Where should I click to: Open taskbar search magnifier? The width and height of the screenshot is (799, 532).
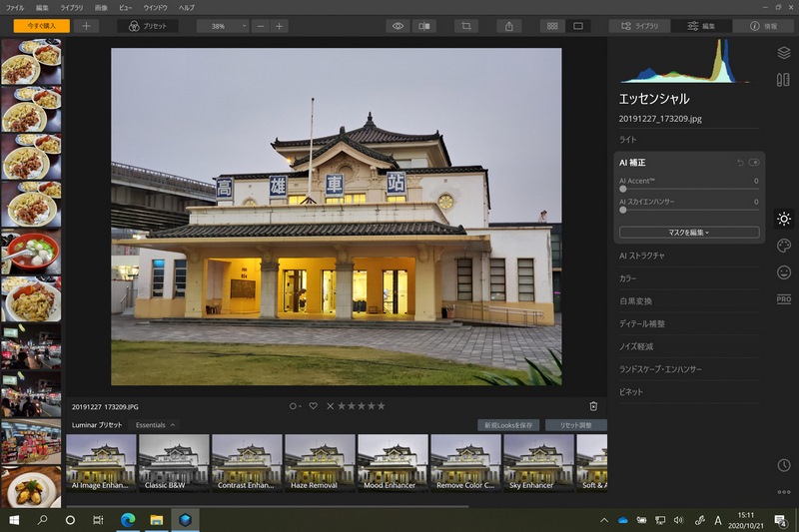[42, 520]
